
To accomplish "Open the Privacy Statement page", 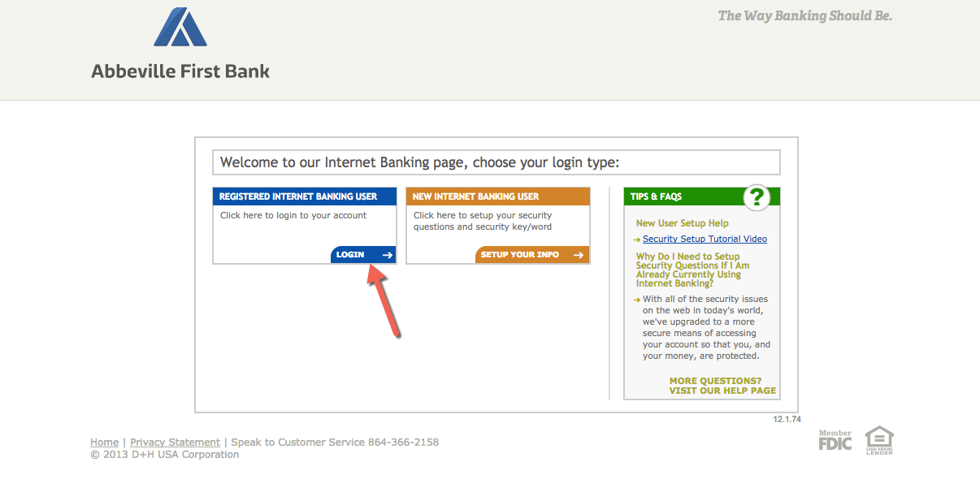I will click(x=175, y=442).
